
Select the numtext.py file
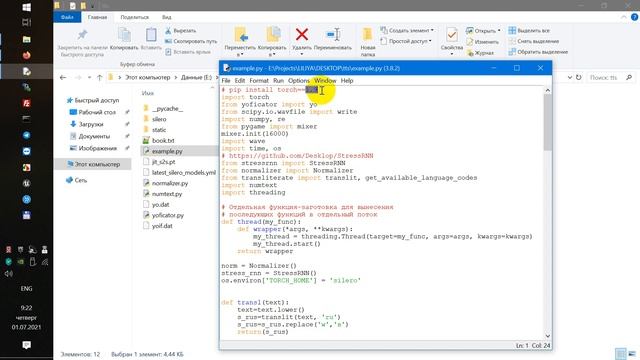tap(162, 194)
